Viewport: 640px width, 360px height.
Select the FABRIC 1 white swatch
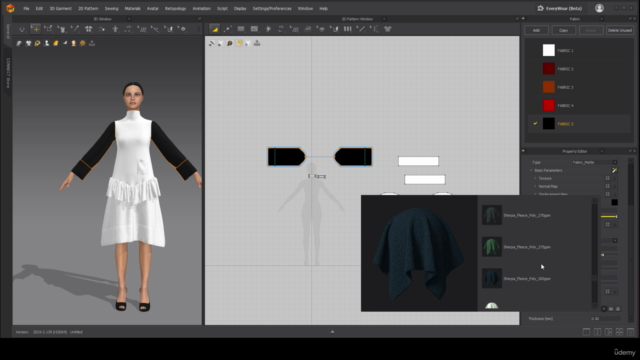(x=549, y=50)
